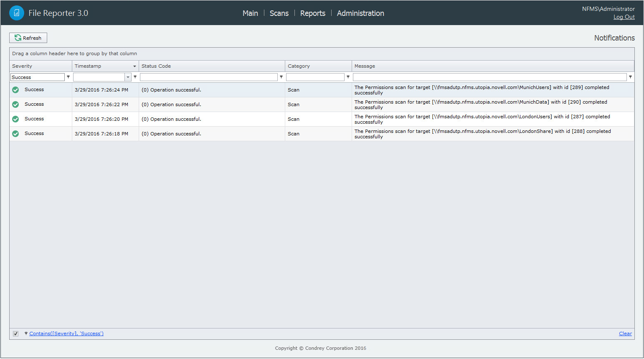Select the timestamp 3/29/2016 7:26:24 PM
The width and height of the screenshot is (644, 359).
pyautogui.click(x=101, y=90)
